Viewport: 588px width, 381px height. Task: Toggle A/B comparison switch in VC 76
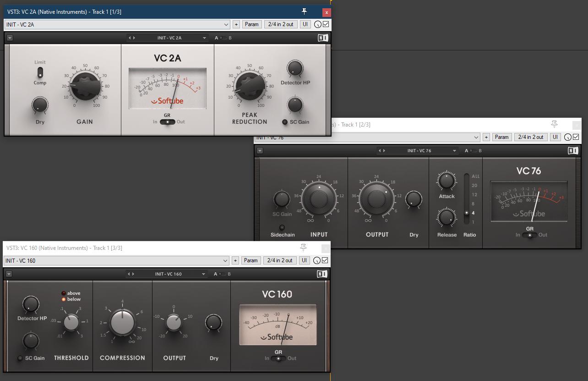473,151
